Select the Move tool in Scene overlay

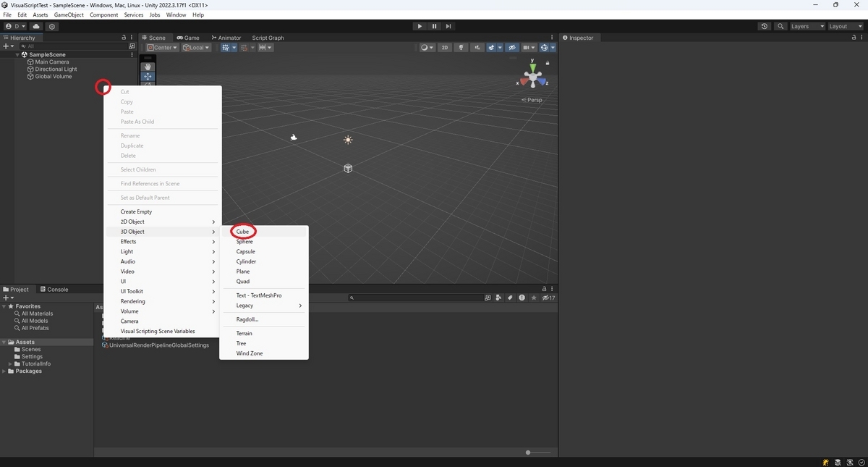148,76
